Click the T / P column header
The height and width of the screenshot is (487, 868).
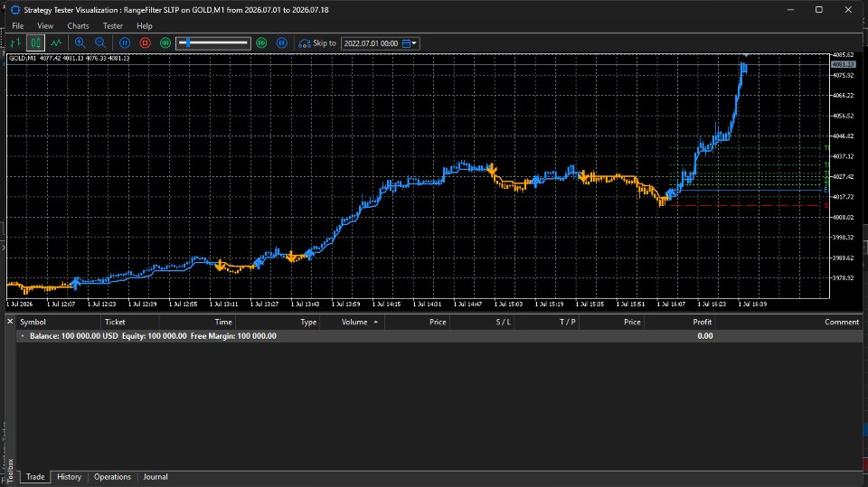pyautogui.click(x=547, y=322)
